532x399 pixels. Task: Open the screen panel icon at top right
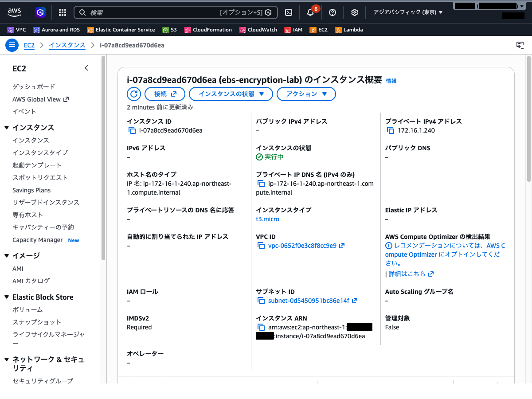pyautogui.click(x=520, y=45)
